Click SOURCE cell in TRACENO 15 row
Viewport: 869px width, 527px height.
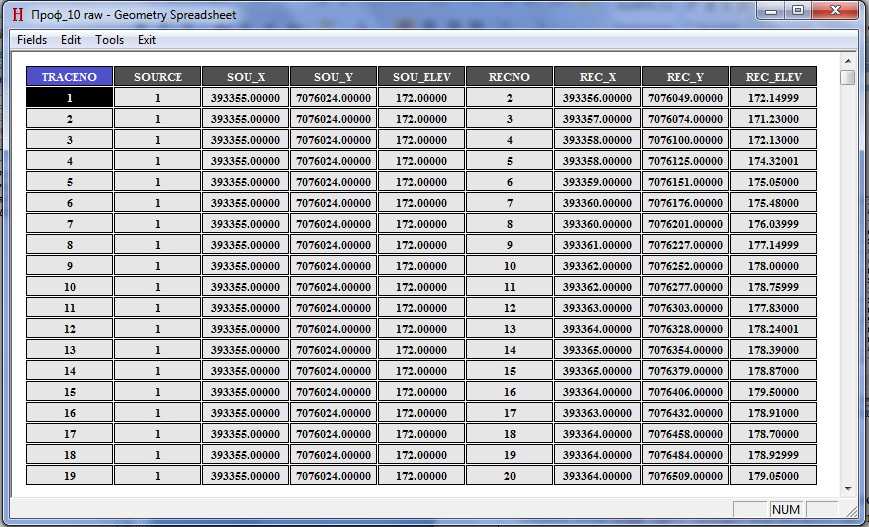point(157,392)
